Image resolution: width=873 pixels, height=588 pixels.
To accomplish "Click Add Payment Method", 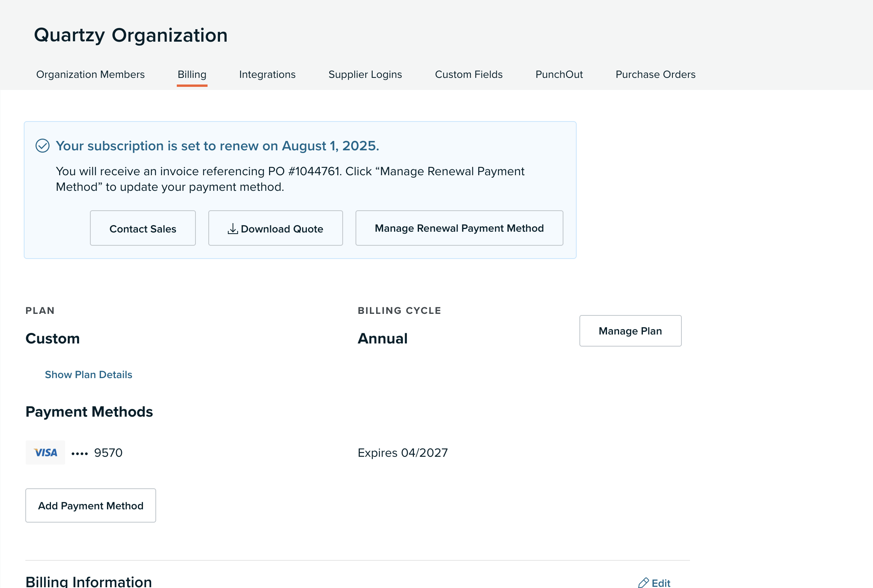I will tap(90, 505).
